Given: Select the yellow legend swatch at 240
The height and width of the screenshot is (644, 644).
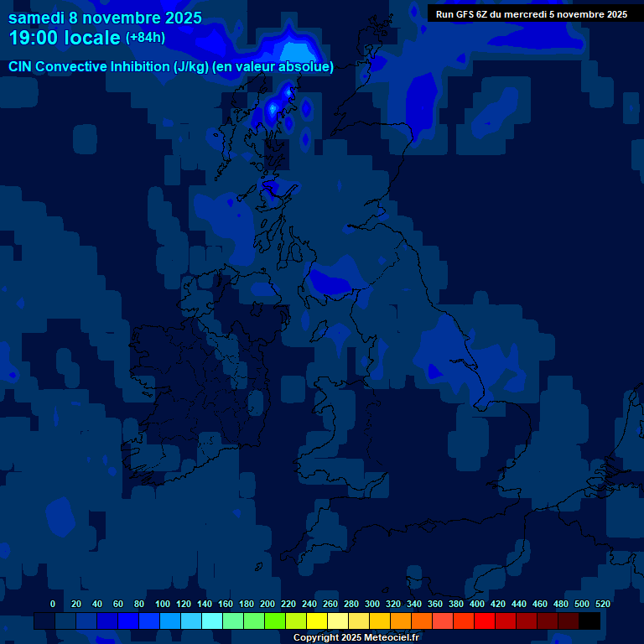Looking at the screenshot, I should [x=317, y=621].
